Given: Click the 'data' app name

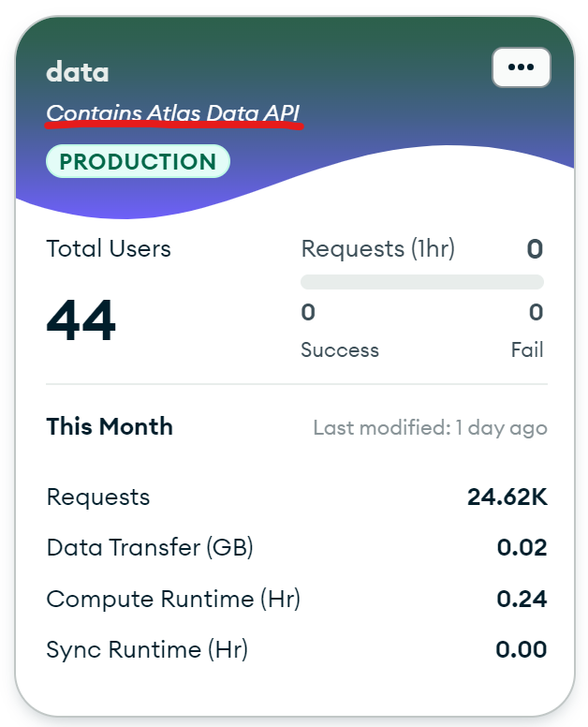Looking at the screenshot, I should (78, 71).
